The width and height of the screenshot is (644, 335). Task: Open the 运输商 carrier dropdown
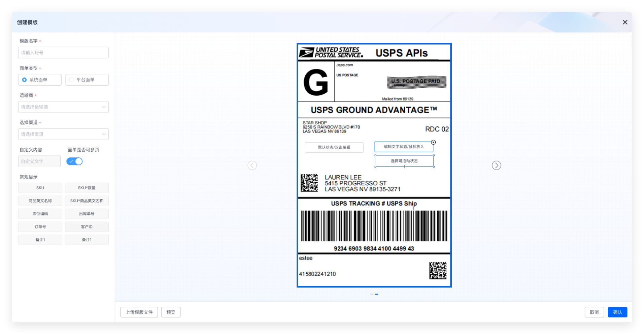63,107
